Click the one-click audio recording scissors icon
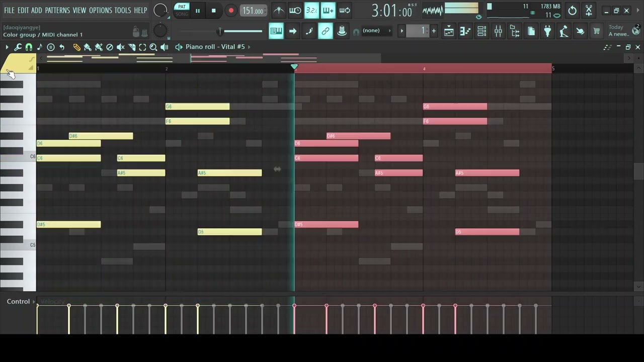This screenshot has width=644, height=362. point(589,10)
